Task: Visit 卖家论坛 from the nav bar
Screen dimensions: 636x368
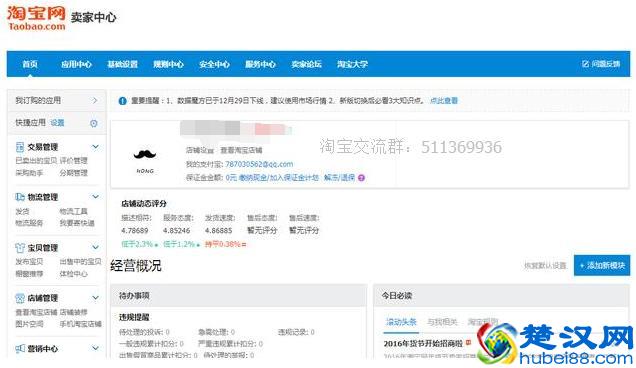Action: [x=306, y=64]
